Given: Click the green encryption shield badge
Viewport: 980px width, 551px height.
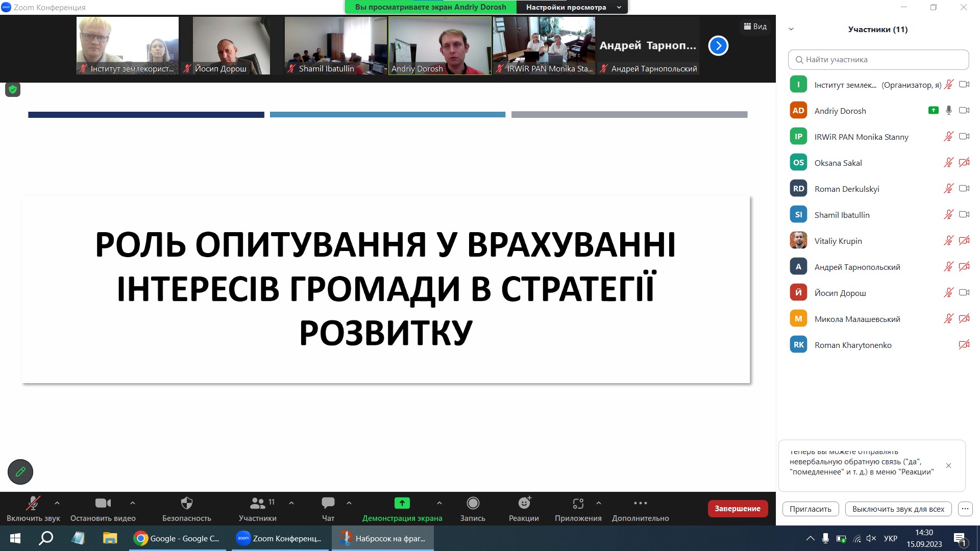Looking at the screenshot, I should (x=13, y=90).
